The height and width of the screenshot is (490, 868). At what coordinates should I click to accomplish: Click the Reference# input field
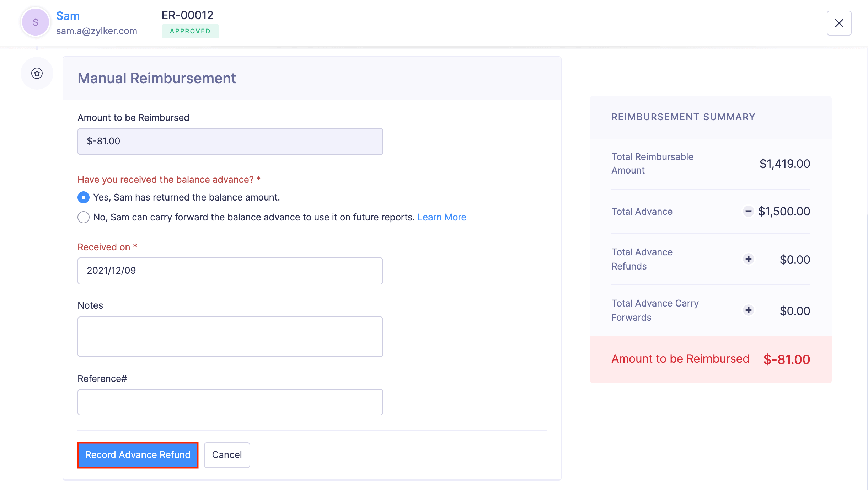230,402
